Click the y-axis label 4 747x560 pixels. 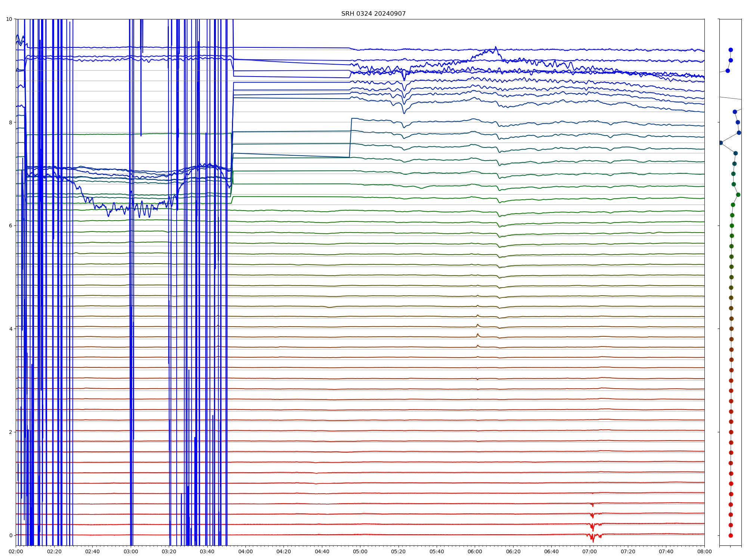tap(10, 329)
